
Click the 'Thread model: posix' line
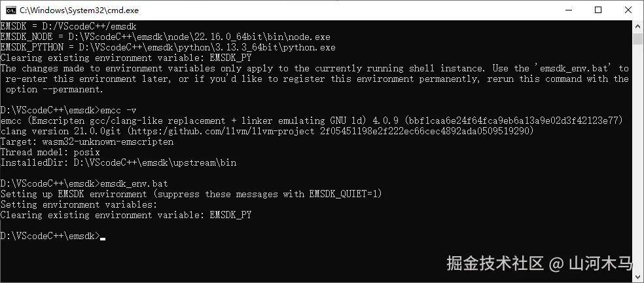[x=50, y=152]
